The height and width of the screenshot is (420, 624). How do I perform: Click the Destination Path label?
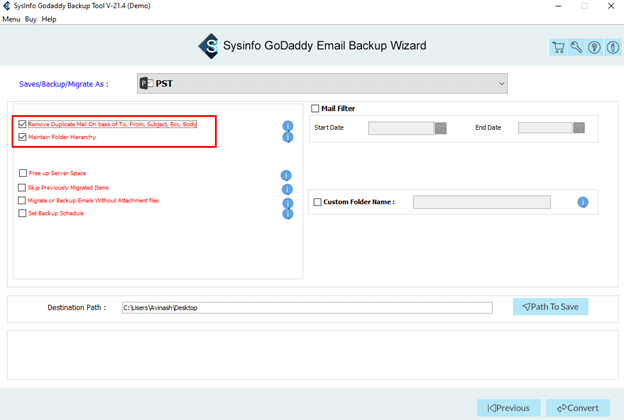77,307
